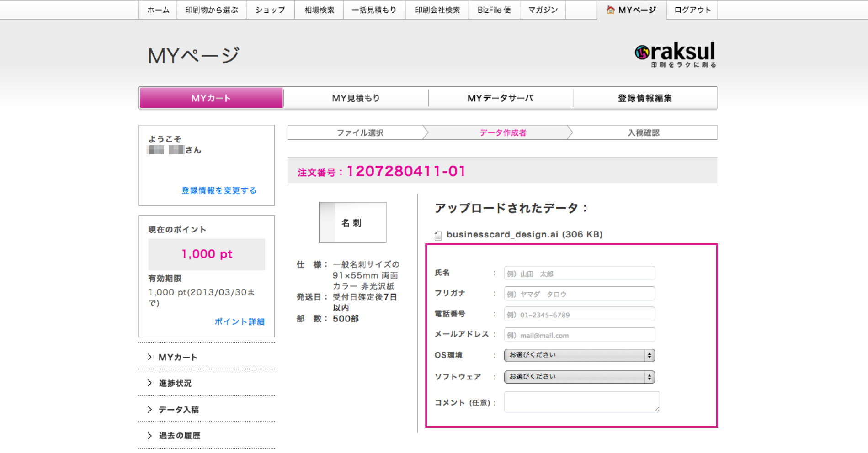Viewport: 868px width, 453px height.
Task: Click the ログアウト menu item
Action: [692, 10]
